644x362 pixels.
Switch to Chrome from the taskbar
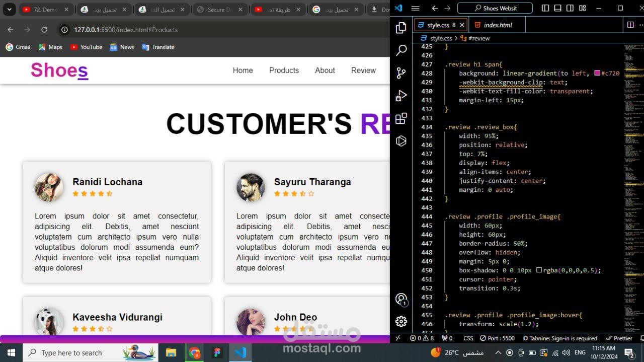pyautogui.click(x=194, y=352)
